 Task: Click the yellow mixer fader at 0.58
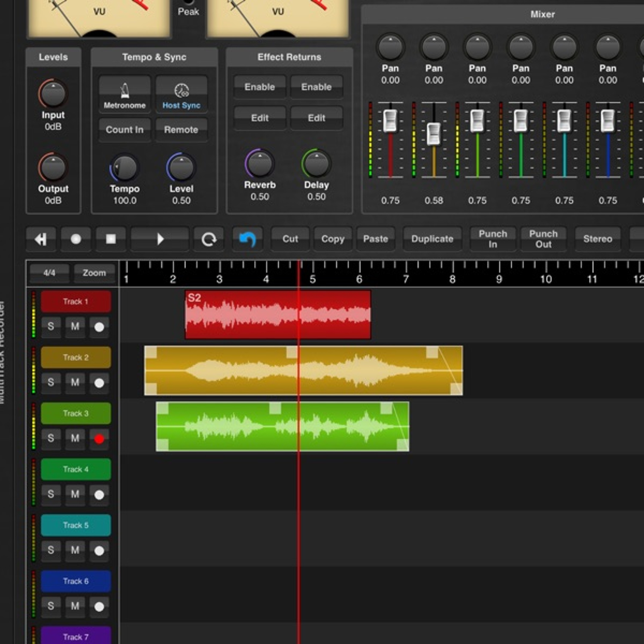click(434, 134)
